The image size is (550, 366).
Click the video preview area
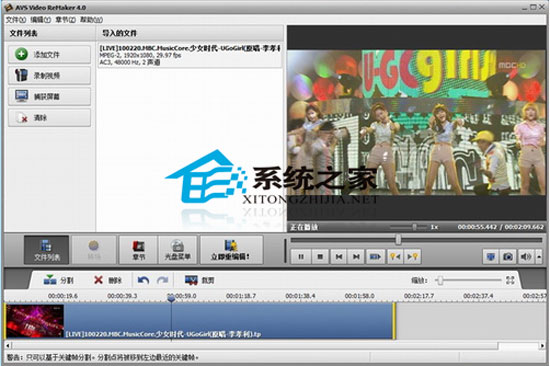click(x=416, y=122)
